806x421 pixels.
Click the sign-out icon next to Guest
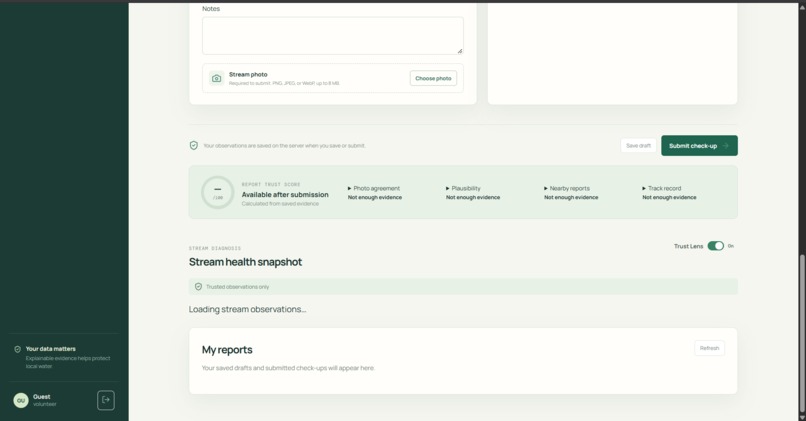106,400
